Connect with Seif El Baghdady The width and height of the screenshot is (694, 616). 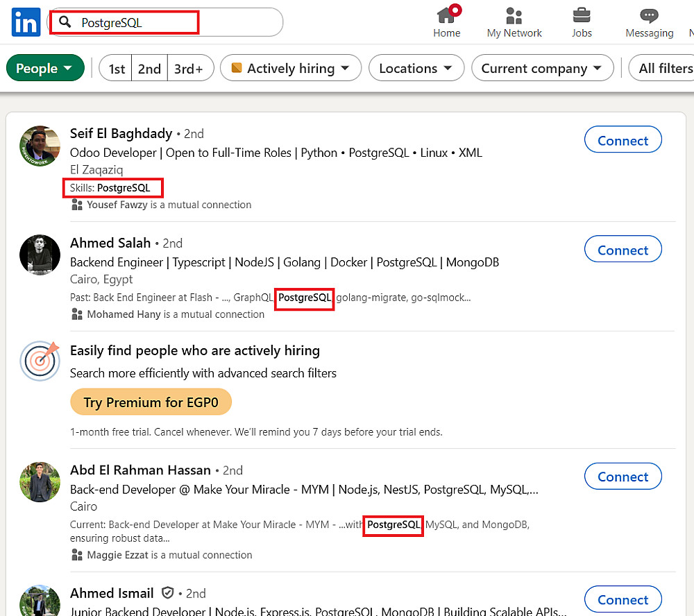tap(623, 140)
